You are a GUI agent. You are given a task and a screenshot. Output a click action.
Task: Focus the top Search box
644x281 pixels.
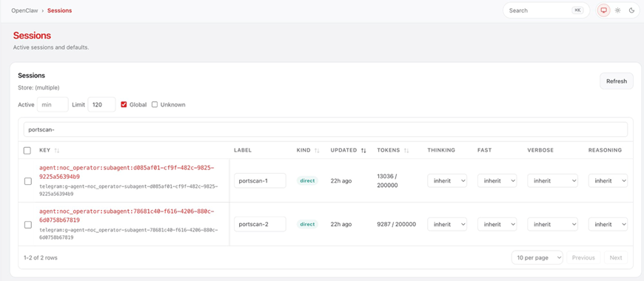click(546, 10)
